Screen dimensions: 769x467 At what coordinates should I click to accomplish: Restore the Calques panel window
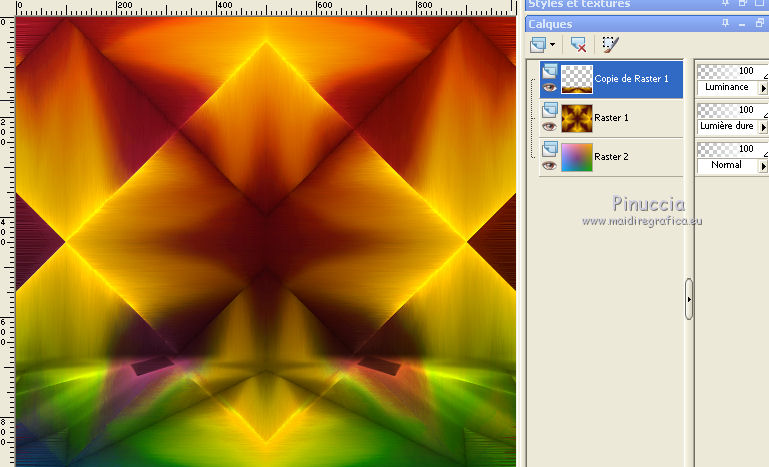(x=760, y=23)
